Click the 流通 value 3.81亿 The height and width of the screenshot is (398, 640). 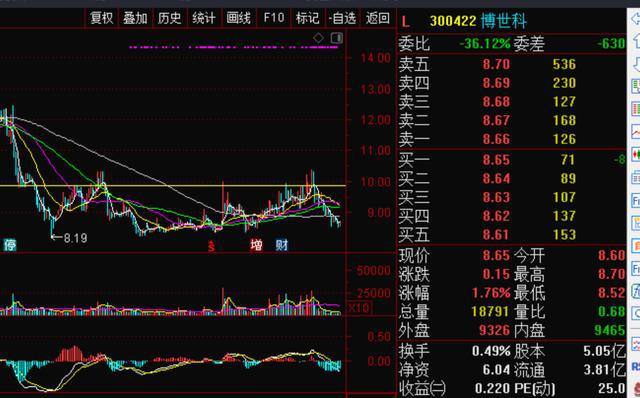(604, 370)
